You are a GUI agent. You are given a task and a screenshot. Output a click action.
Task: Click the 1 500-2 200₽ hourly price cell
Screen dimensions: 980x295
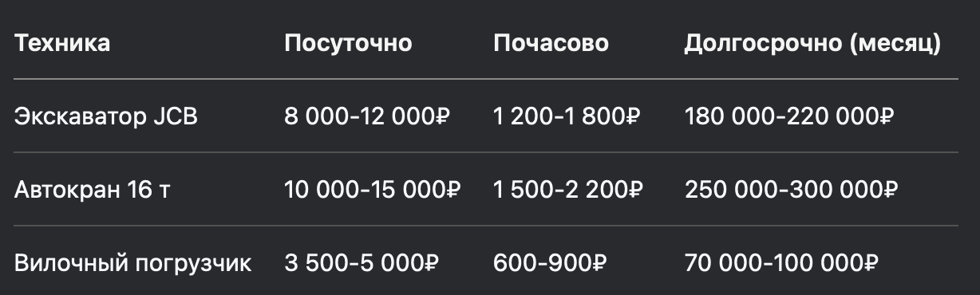click(x=567, y=190)
